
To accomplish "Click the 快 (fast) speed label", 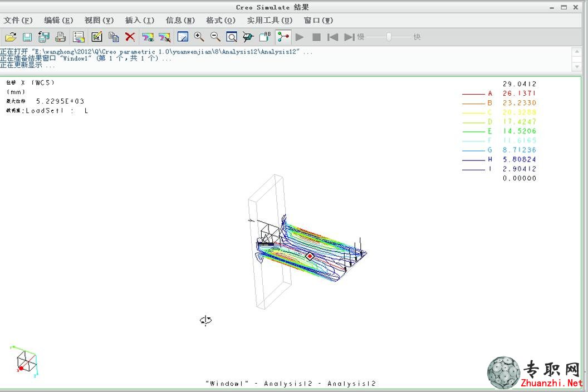I will coord(416,37).
